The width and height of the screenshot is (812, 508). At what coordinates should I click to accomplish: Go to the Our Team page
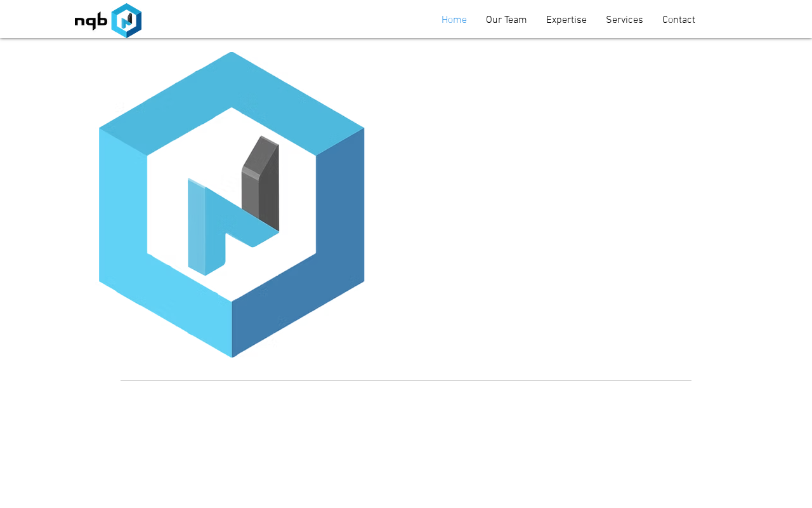coord(506,20)
